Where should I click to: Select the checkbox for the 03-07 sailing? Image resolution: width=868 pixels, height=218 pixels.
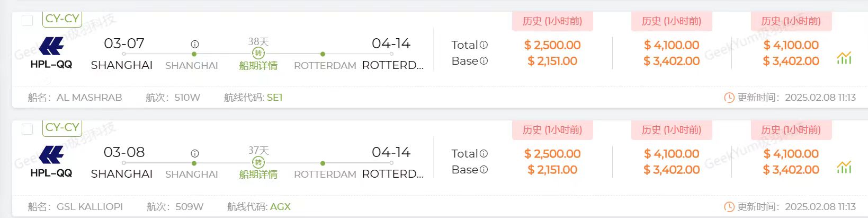click(x=27, y=20)
